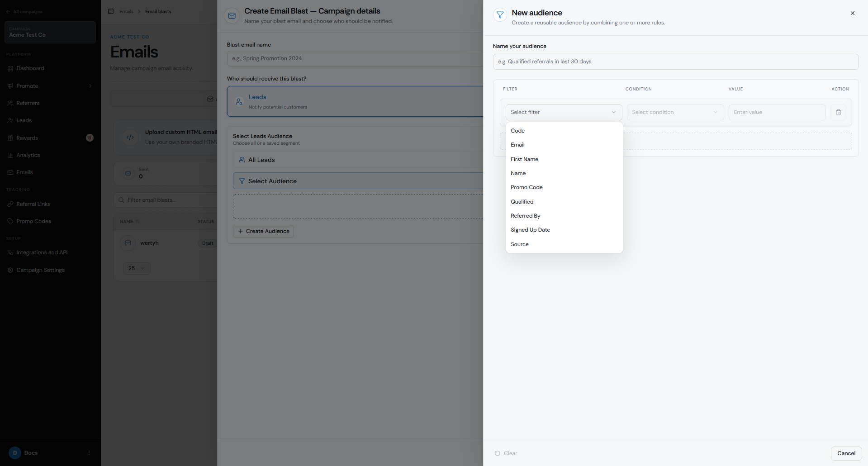Click the Emails breadcrumb link
This screenshot has width=868, height=466.
126,12
